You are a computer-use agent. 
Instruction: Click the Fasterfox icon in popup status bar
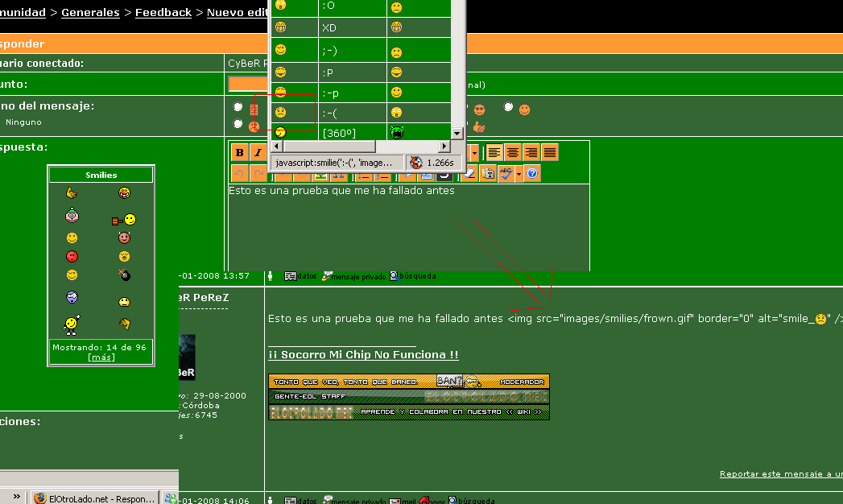pos(416,163)
